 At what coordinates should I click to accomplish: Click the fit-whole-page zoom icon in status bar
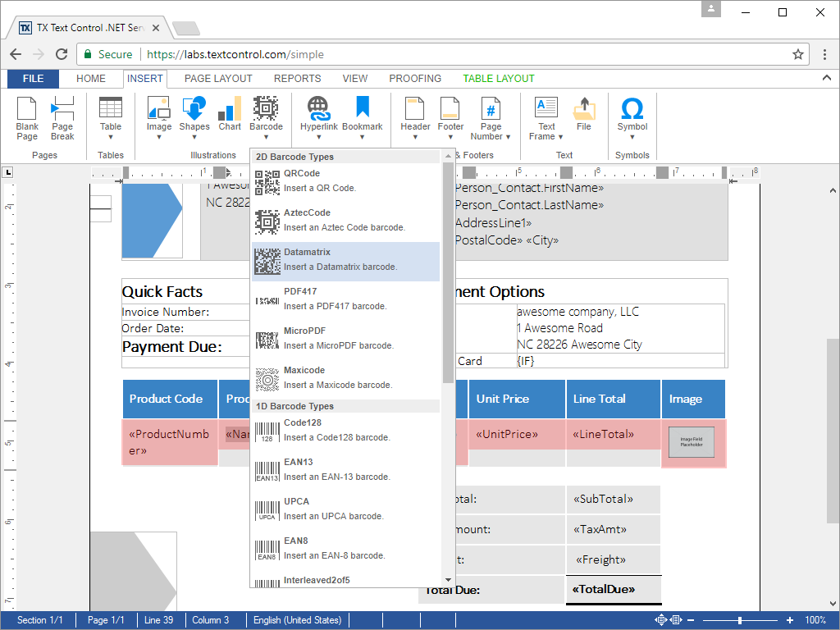(x=661, y=620)
